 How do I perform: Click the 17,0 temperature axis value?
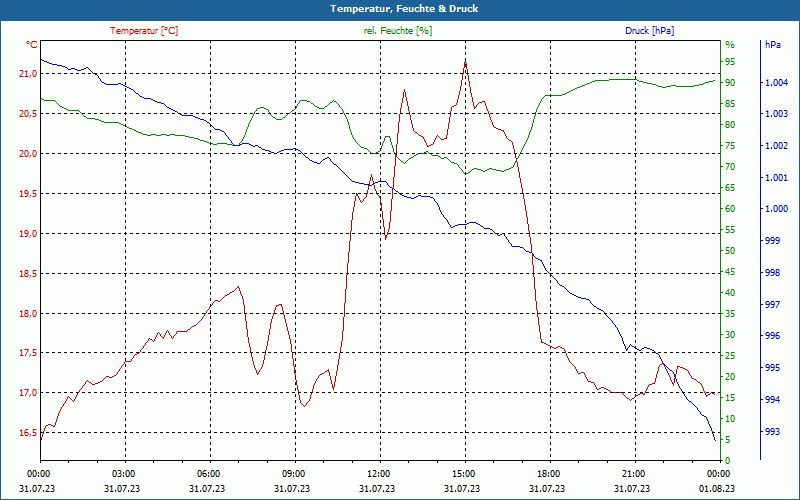point(28,393)
